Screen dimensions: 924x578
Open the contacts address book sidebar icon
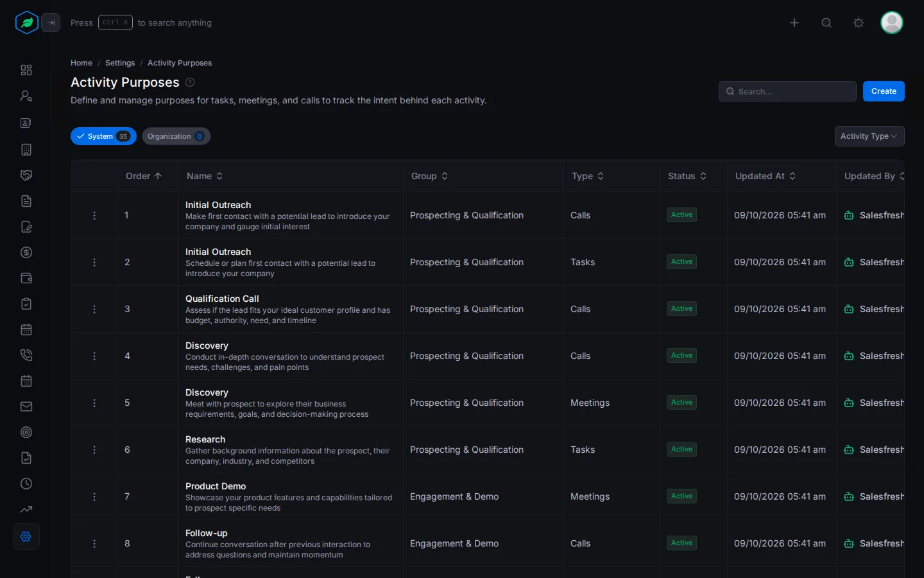(26, 123)
